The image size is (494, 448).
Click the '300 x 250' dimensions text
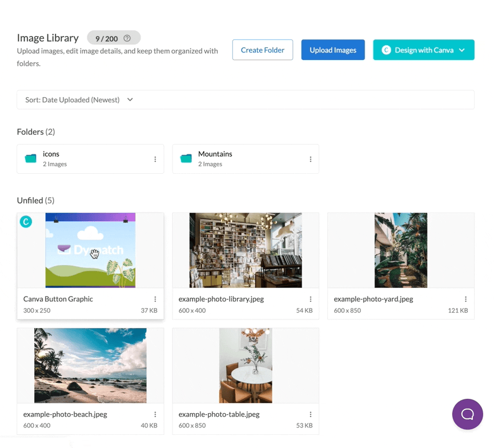coord(37,310)
